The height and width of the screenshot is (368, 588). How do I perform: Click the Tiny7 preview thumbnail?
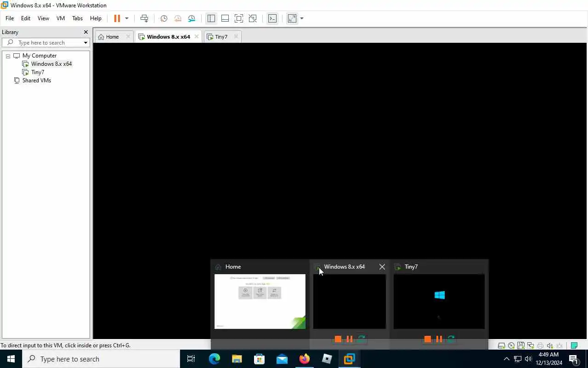[x=439, y=301]
